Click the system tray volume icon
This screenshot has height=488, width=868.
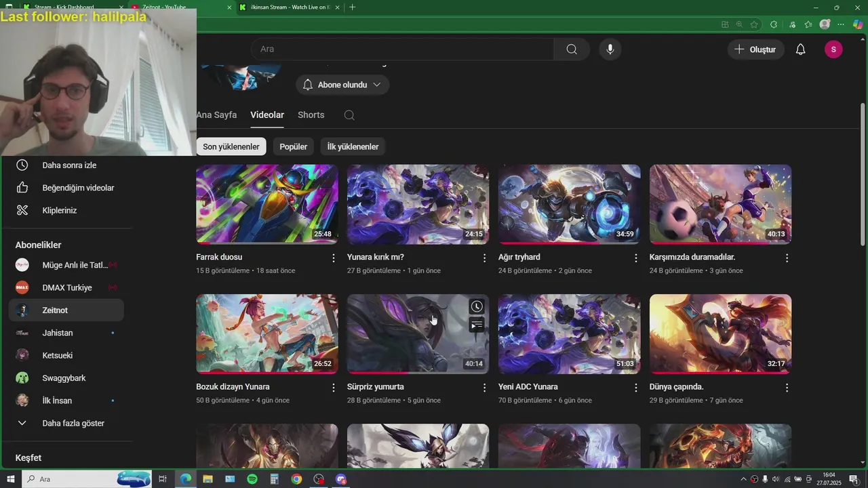[776, 479]
